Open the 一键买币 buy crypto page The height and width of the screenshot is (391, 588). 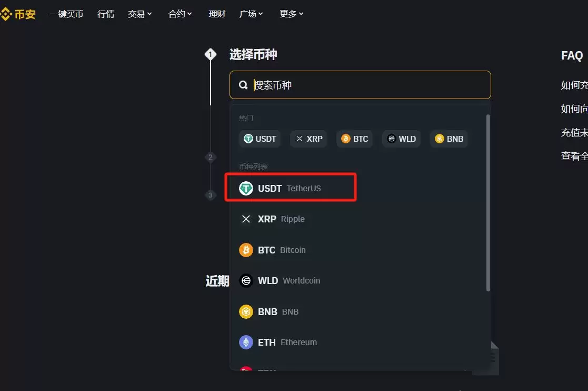(66, 14)
